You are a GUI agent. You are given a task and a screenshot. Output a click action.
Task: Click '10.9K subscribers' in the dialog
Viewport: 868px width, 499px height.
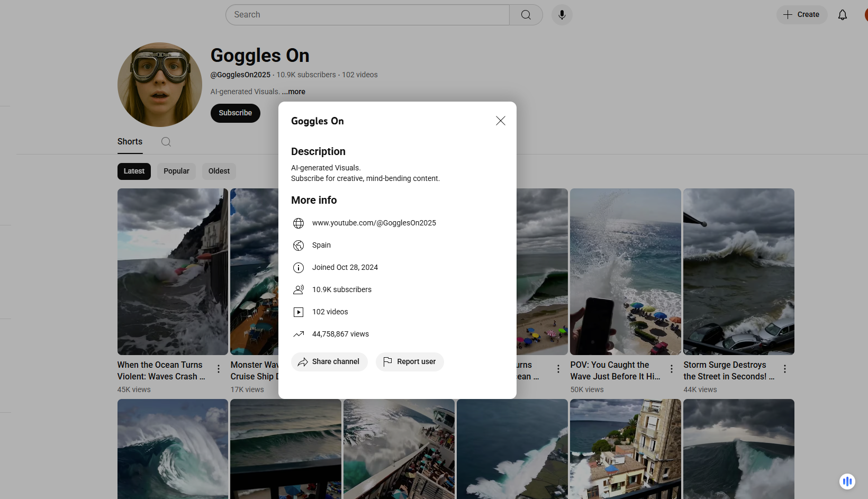342,290
